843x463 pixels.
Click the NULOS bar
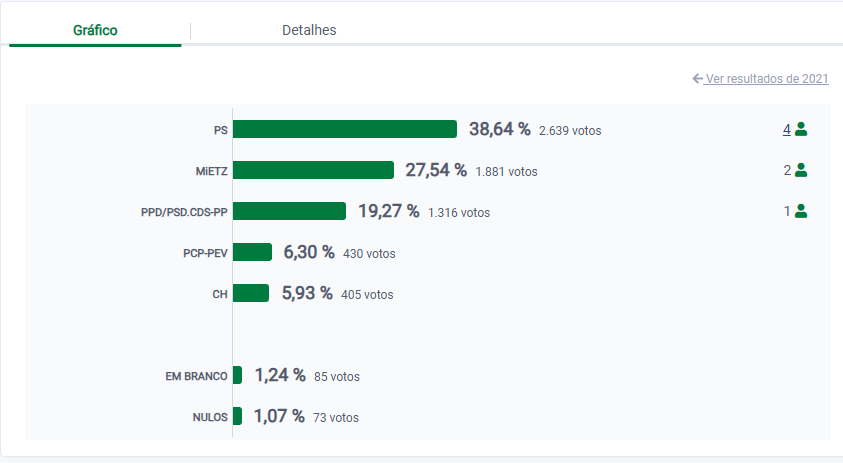(x=237, y=416)
